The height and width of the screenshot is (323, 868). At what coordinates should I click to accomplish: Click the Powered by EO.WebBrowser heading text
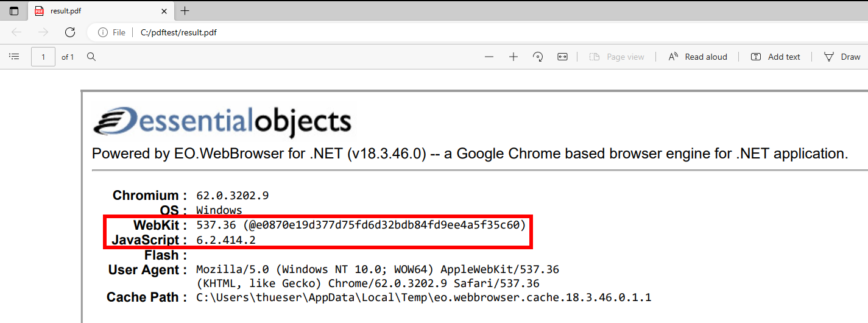click(470, 154)
